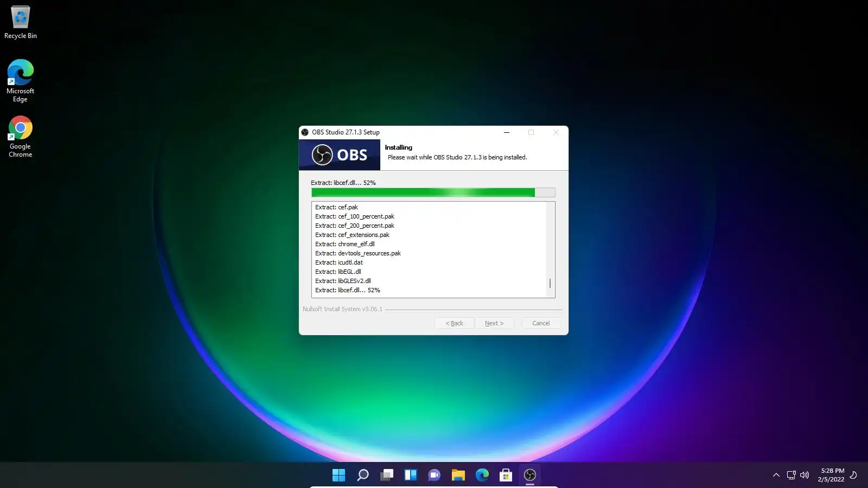Select the 'Extract: cef.pak' log line
The height and width of the screenshot is (488, 868).
pos(336,207)
